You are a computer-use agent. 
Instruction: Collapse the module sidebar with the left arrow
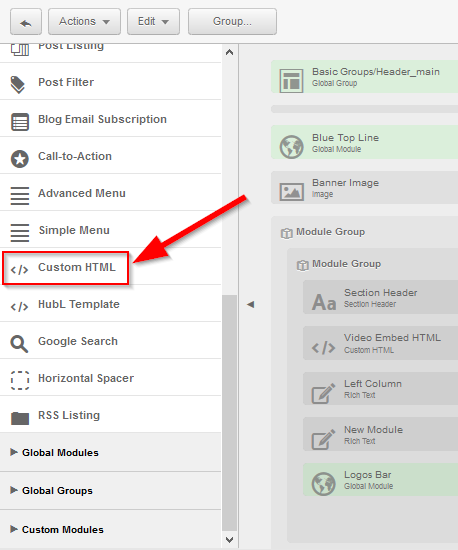pos(250,304)
